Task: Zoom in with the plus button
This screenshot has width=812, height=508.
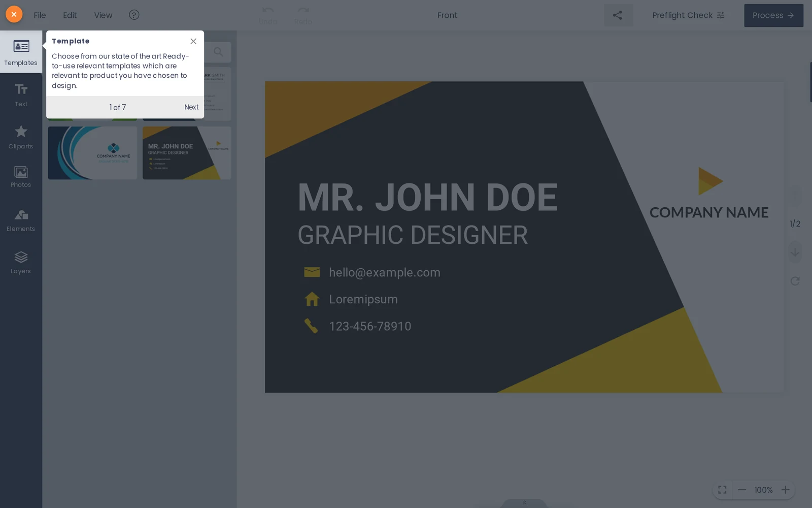Action: point(785,490)
